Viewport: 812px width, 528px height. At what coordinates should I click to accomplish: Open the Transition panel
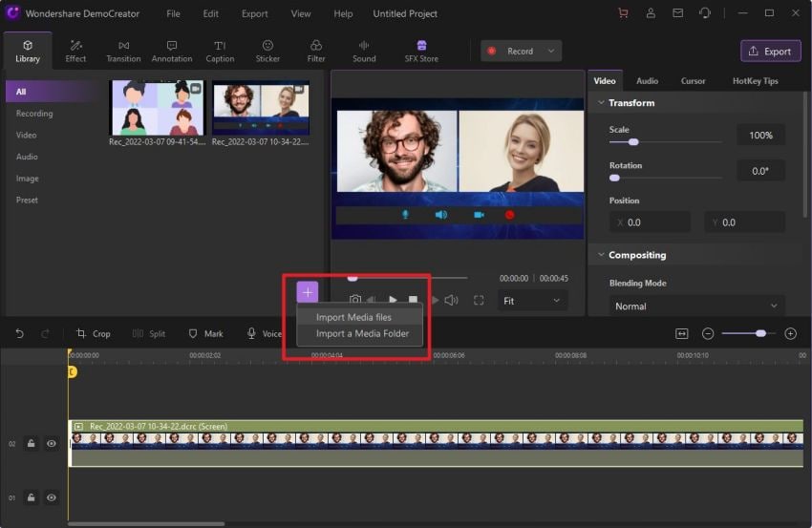coord(123,52)
